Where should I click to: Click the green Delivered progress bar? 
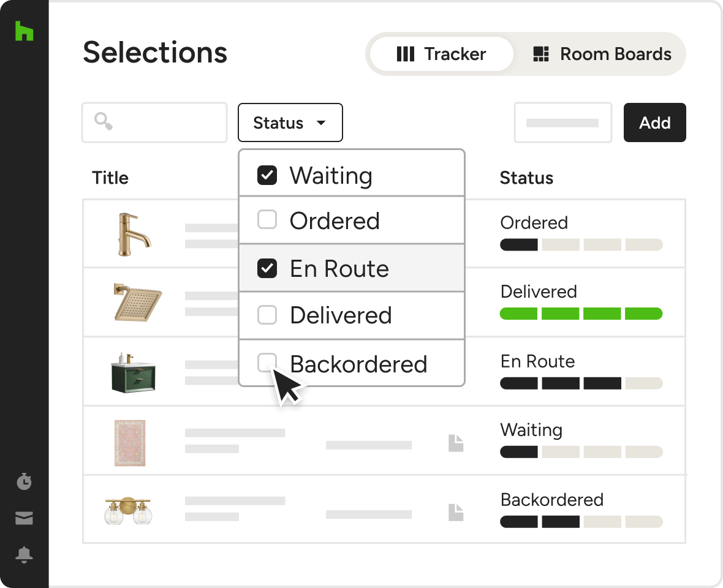click(581, 314)
